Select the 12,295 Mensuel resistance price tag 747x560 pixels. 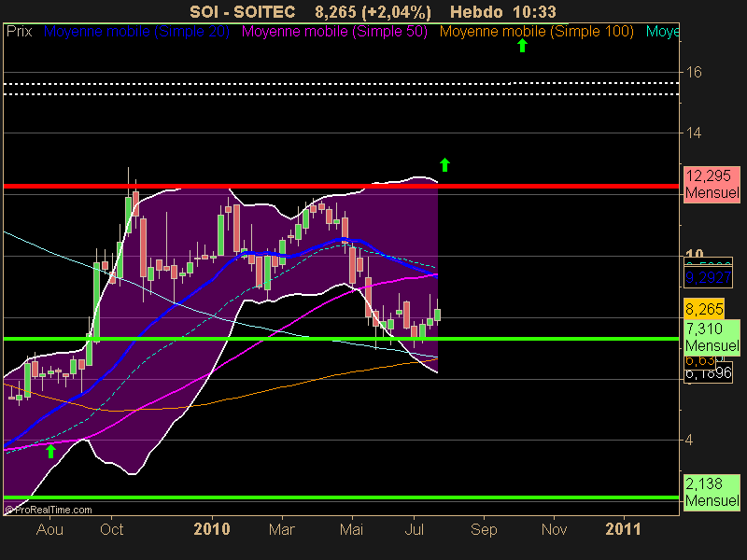pos(712,185)
